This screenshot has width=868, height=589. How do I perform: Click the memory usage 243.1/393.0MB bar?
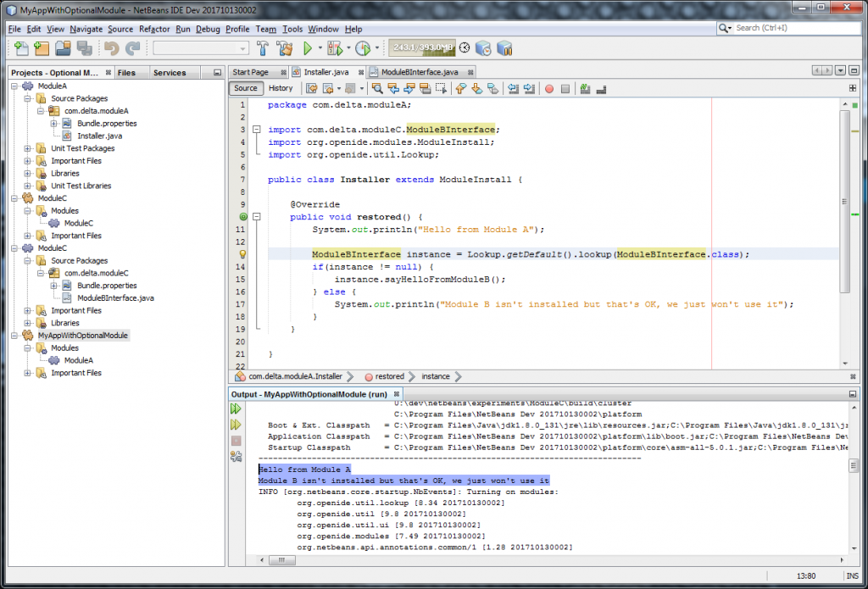[x=422, y=48]
